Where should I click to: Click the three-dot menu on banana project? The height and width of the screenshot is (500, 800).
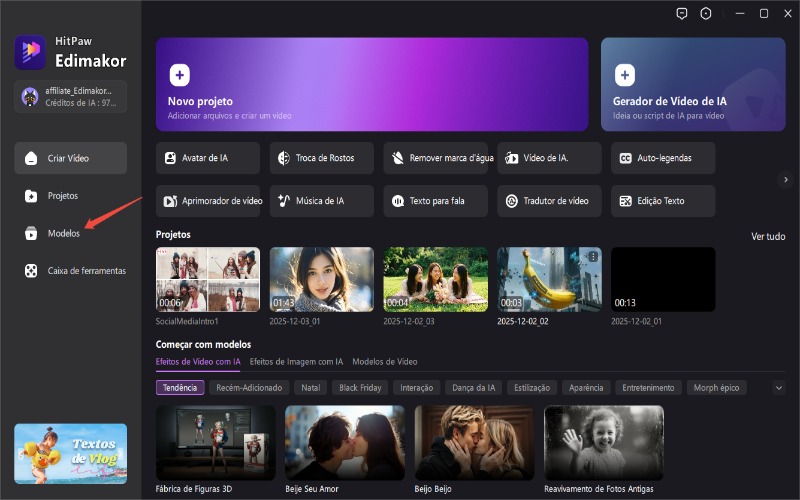coord(593,257)
